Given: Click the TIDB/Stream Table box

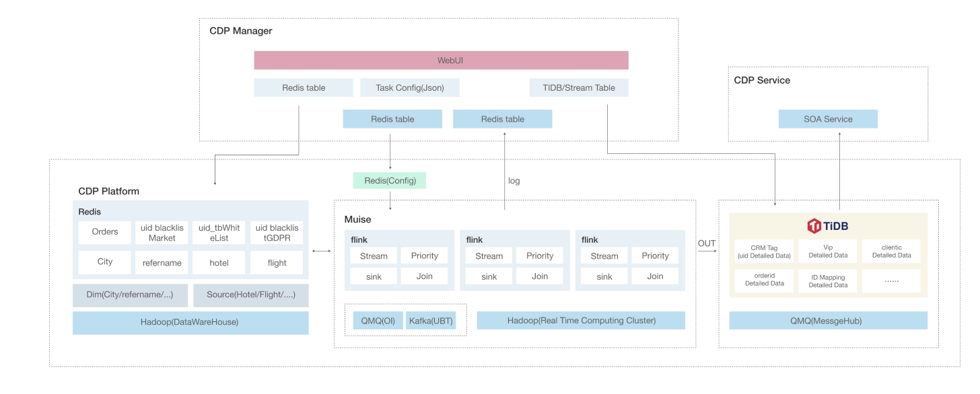Looking at the screenshot, I should [579, 88].
